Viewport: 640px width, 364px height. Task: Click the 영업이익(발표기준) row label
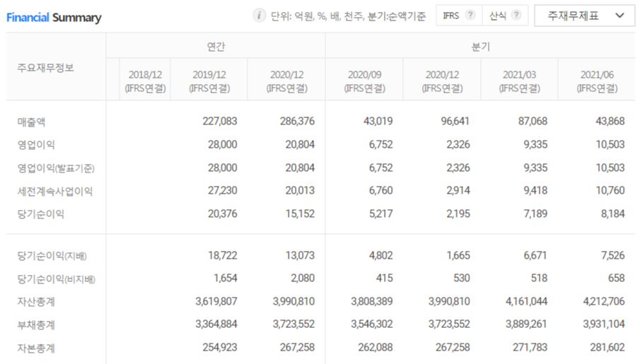pos(56,168)
